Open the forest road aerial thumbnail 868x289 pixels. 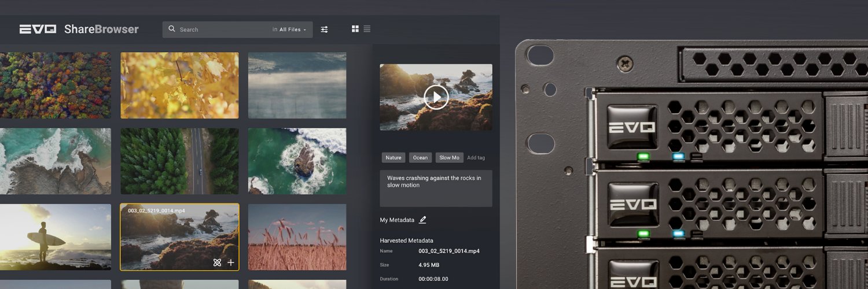(179, 161)
